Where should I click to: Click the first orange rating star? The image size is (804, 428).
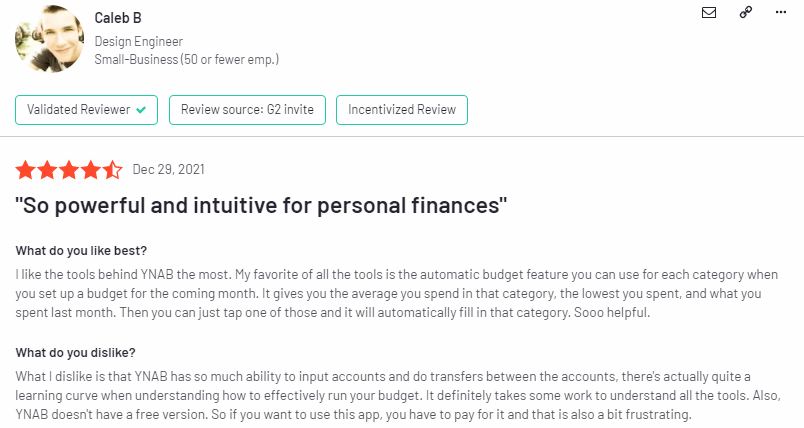coord(26,170)
